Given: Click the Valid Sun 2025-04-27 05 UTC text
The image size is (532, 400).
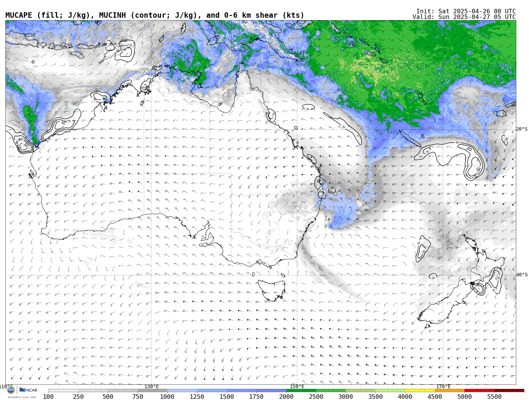Looking at the screenshot, I should pos(464,17).
